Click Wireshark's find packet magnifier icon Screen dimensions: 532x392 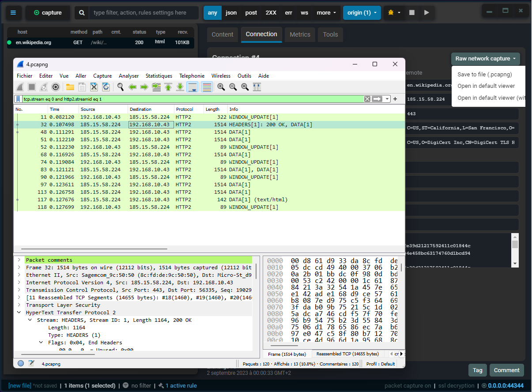click(x=121, y=87)
